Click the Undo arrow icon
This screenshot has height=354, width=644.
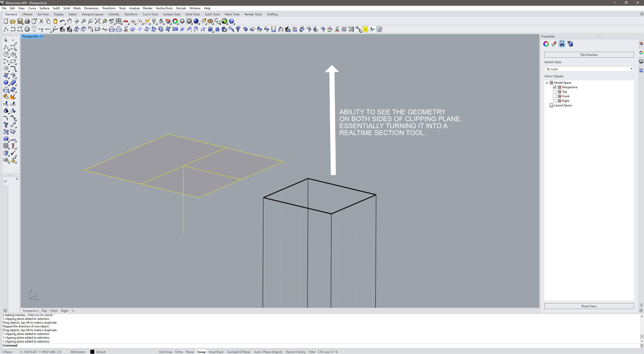(x=62, y=21)
